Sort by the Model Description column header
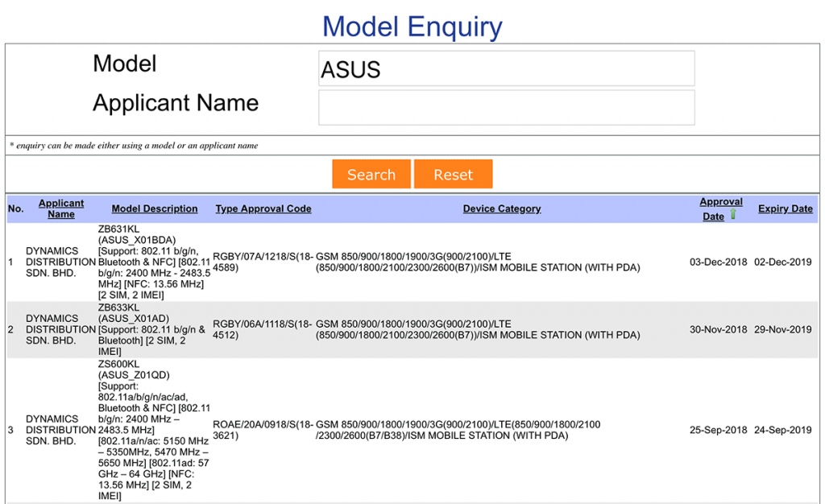The width and height of the screenshot is (825, 504). (155, 209)
